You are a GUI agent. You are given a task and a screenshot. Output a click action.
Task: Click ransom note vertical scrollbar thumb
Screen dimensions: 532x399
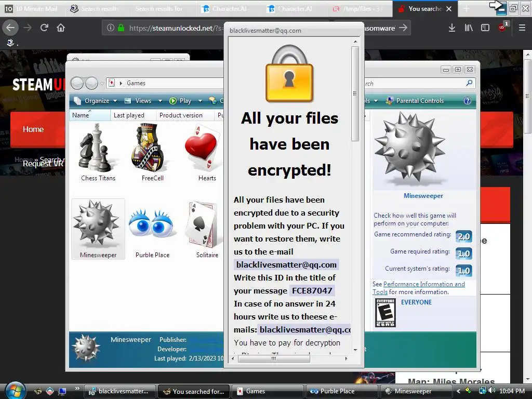click(355, 94)
